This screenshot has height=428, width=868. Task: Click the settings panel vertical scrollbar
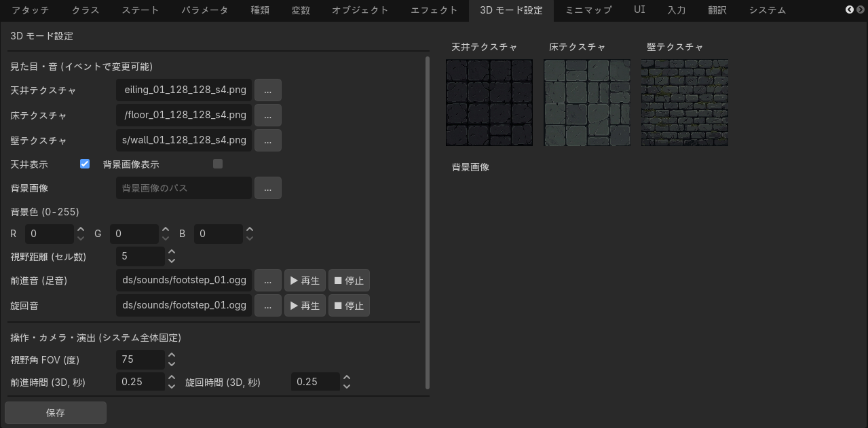[428, 222]
